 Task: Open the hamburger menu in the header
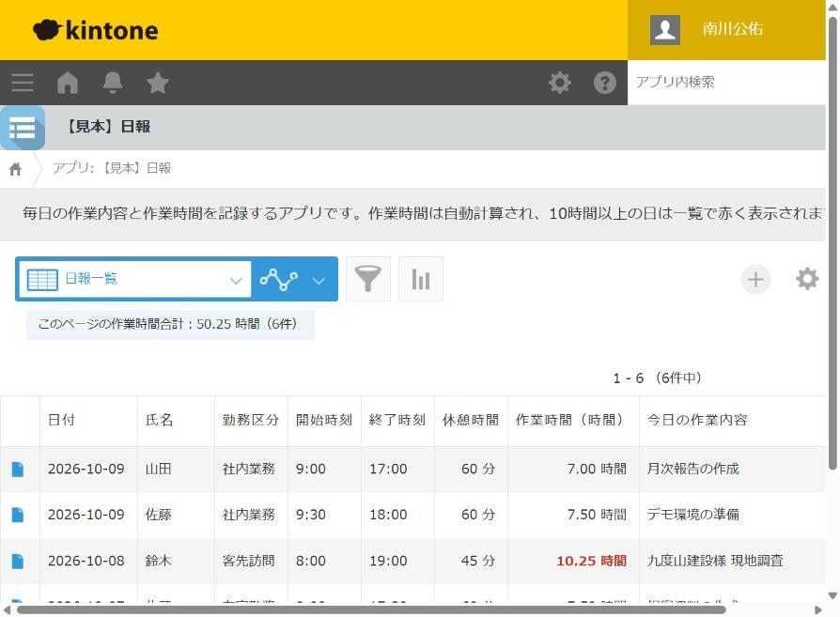(23, 83)
